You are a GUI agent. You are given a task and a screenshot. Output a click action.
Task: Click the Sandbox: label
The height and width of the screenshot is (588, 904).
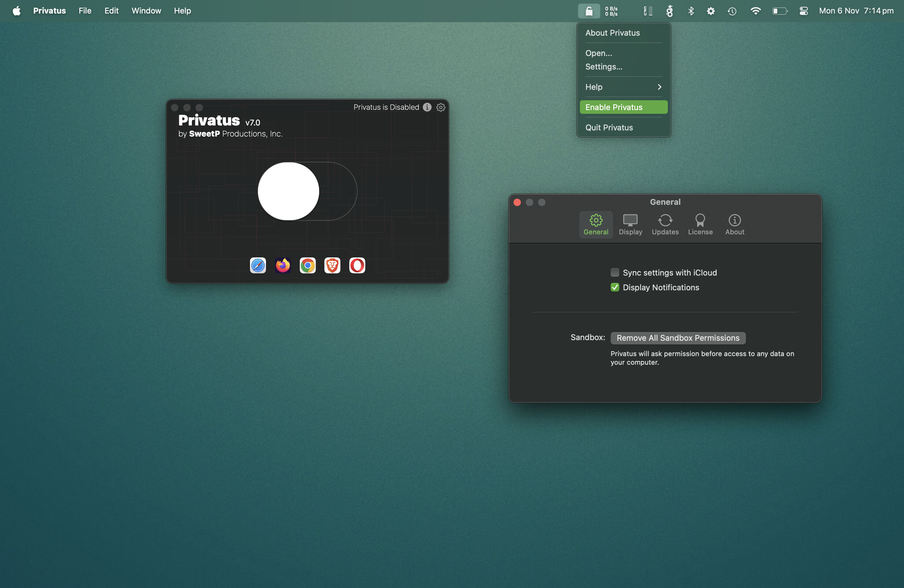point(588,337)
